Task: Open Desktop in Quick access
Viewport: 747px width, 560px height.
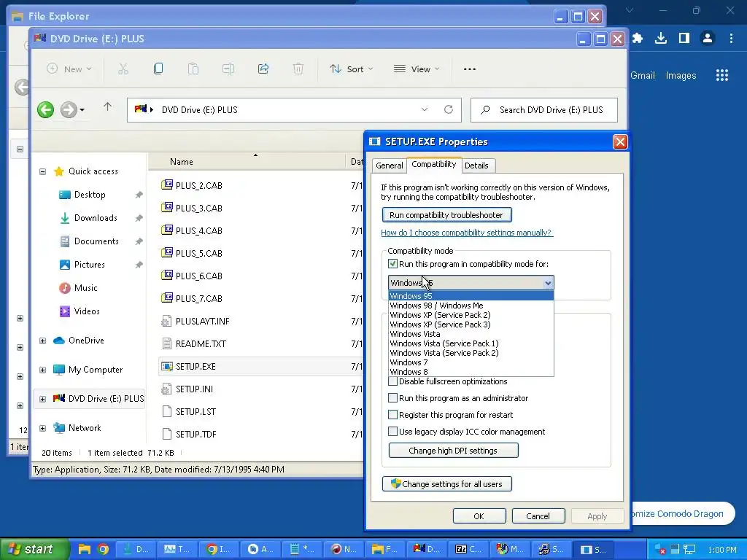Action: pos(90,194)
